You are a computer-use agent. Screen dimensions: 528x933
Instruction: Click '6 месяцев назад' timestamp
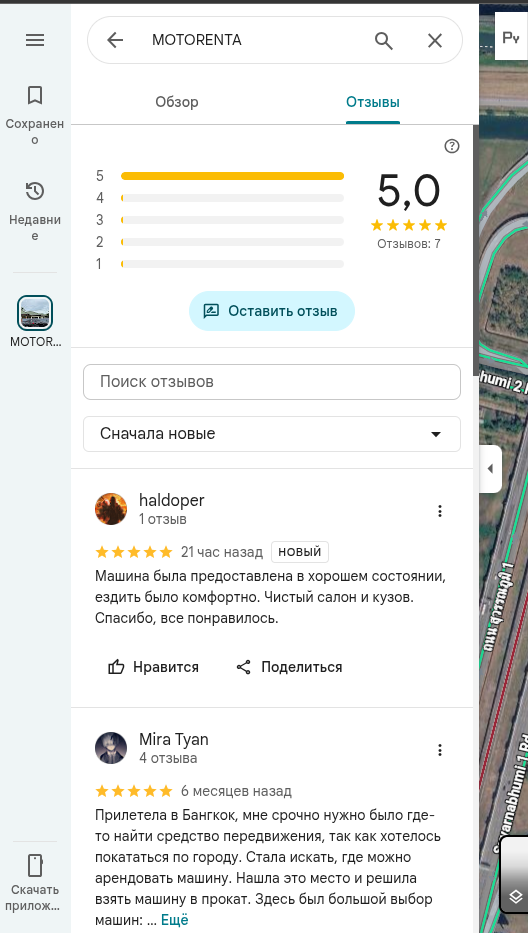coord(236,791)
